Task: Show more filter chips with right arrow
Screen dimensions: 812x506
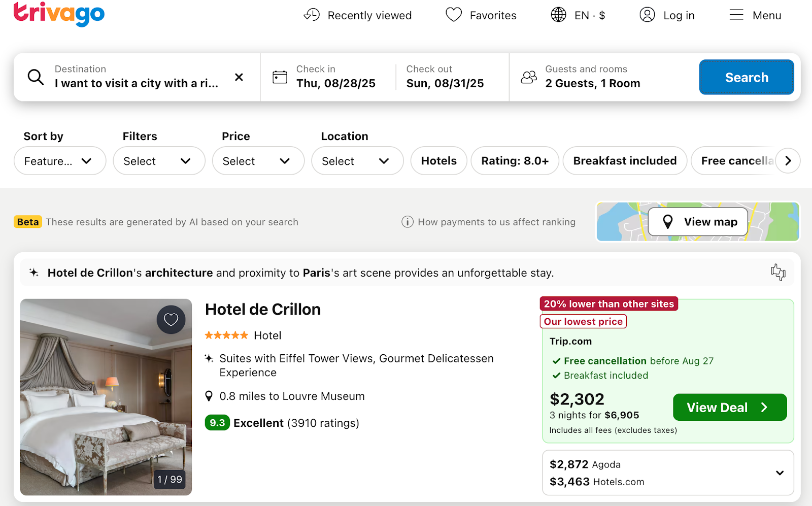Action: point(788,161)
